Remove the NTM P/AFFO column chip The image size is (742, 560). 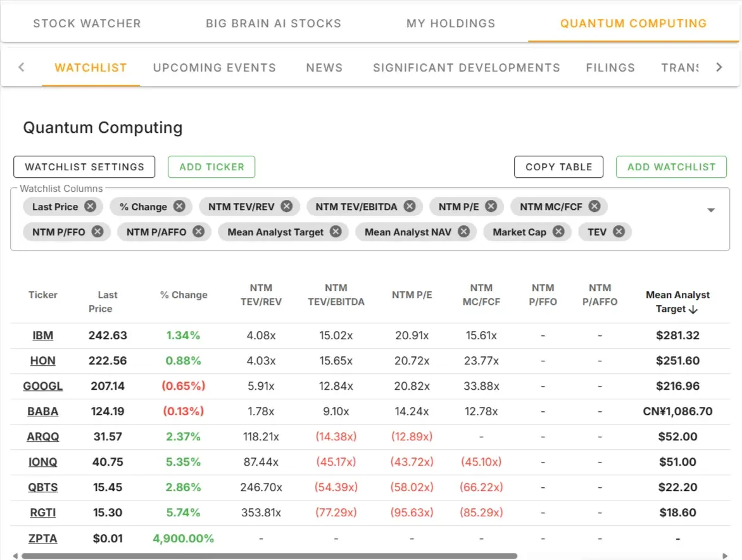click(x=198, y=232)
